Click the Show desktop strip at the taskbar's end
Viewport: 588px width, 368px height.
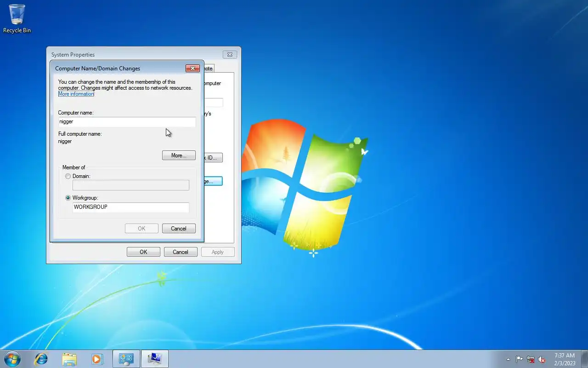(x=584, y=359)
